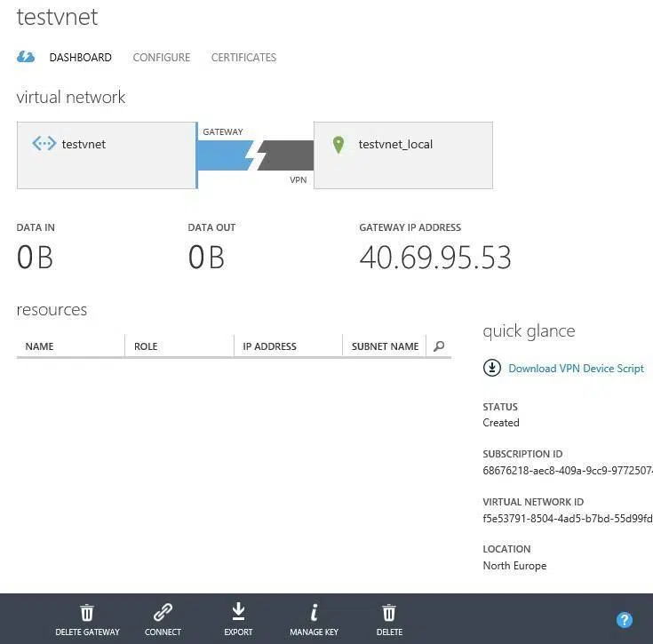Click the Delete trash icon
This screenshot has width=653, height=644.
[389, 613]
